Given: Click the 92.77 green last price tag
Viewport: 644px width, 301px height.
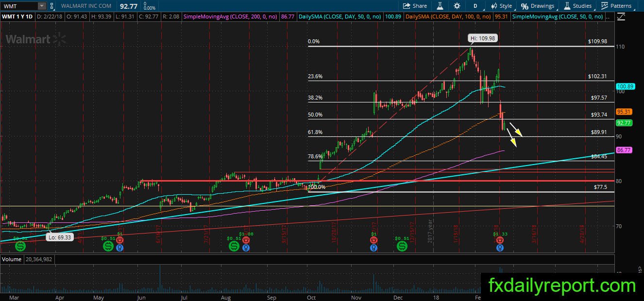Looking at the screenshot, I should tap(623, 123).
